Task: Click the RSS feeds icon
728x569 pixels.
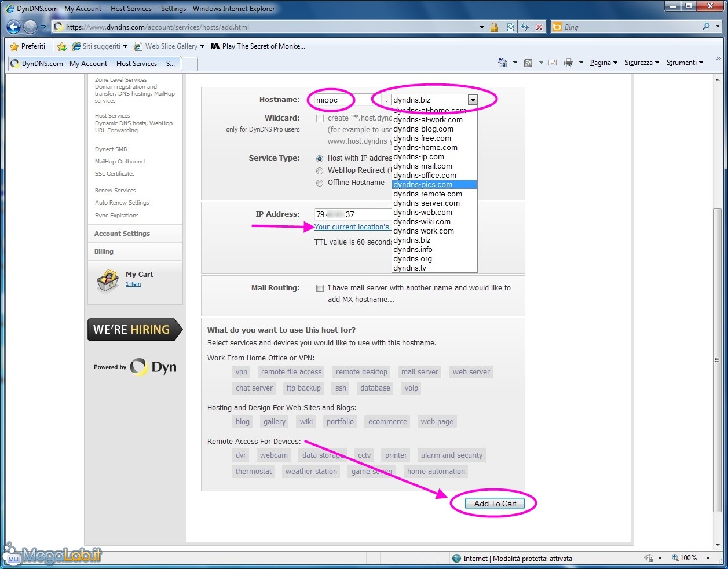Action: [x=528, y=63]
